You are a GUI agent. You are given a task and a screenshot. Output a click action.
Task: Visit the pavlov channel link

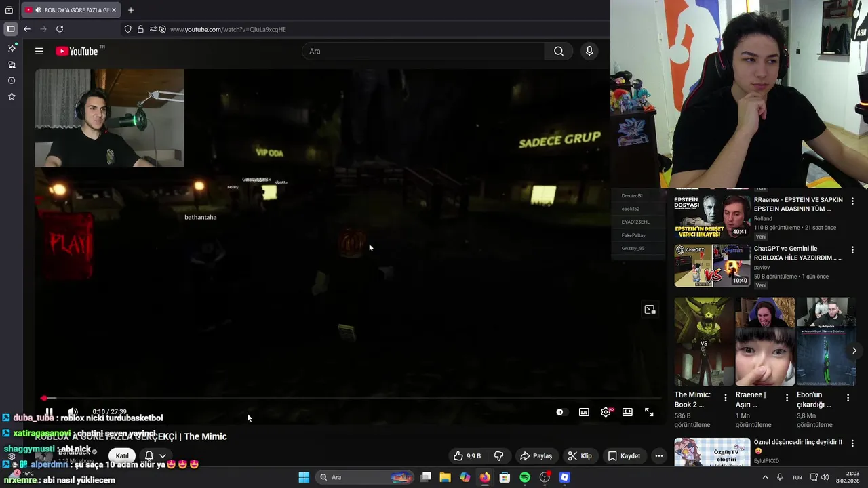pyautogui.click(x=762, y=267)
